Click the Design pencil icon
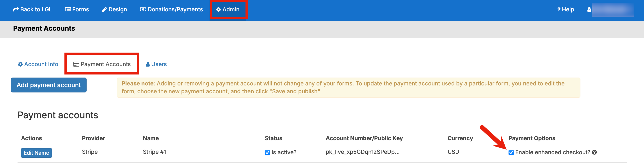 click(104, 9)
